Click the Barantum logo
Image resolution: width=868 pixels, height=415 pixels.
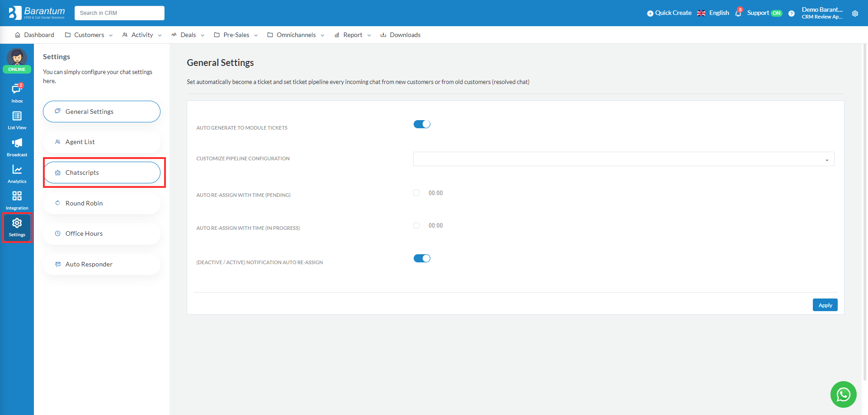37,13
